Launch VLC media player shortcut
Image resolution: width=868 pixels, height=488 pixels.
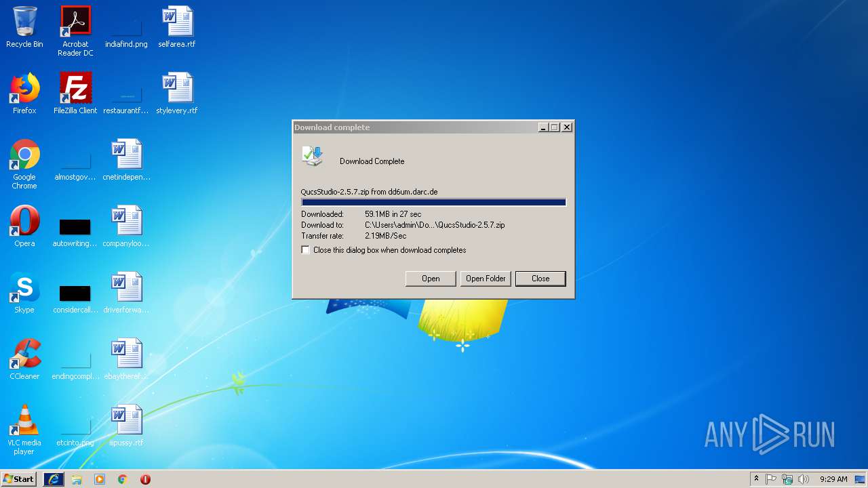tap(24, 430)
